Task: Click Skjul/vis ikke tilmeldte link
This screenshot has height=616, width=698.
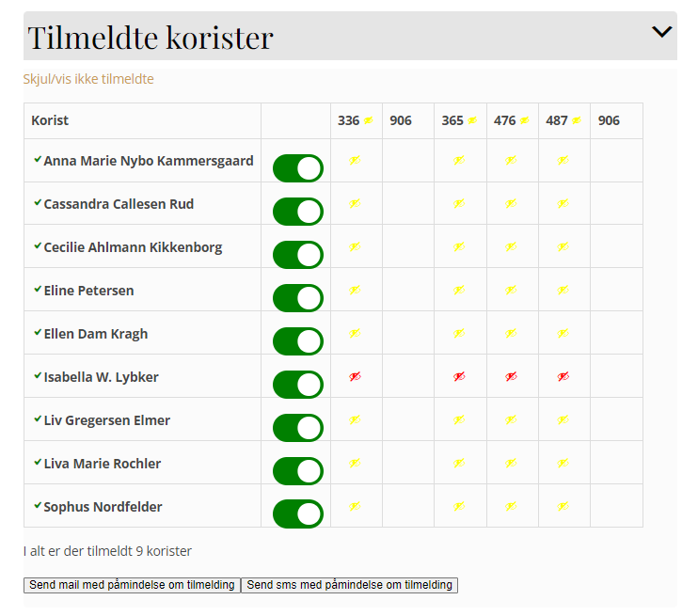Action: pyautogui.click(x=88, y=79)
